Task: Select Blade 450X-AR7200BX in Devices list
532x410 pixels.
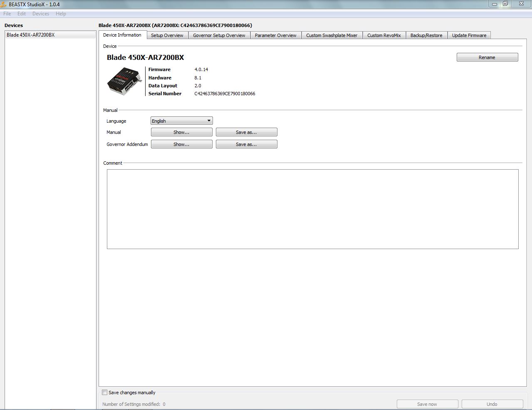Action: pos(50,35)
